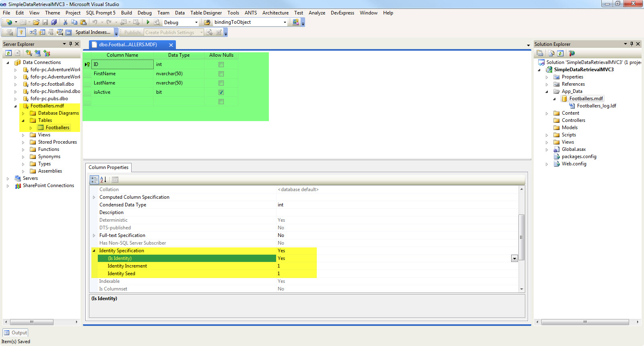Expand Computed Column Specification property

click(x=94, y=197)
